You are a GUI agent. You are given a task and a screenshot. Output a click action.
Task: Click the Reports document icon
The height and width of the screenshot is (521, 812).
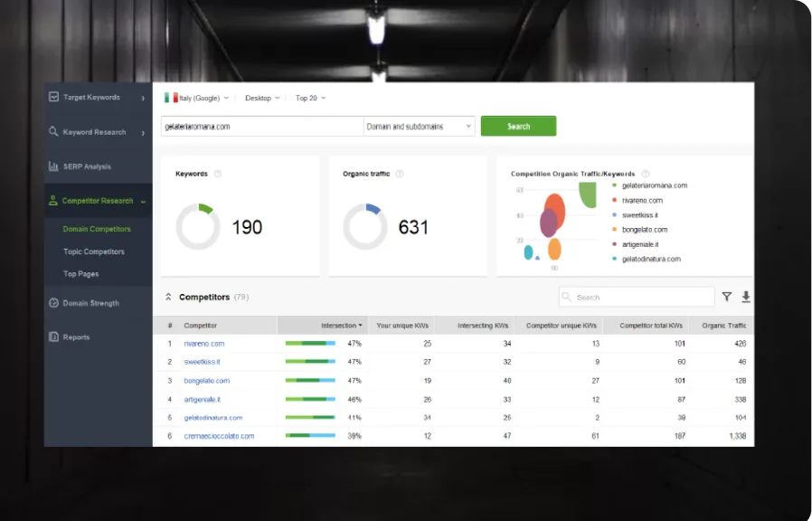[54, 337]
